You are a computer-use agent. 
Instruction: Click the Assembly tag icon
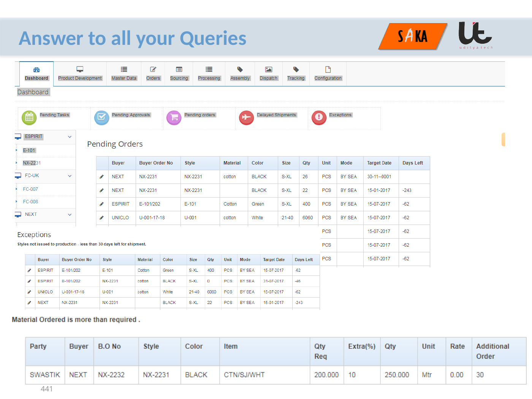click(240, 70)
